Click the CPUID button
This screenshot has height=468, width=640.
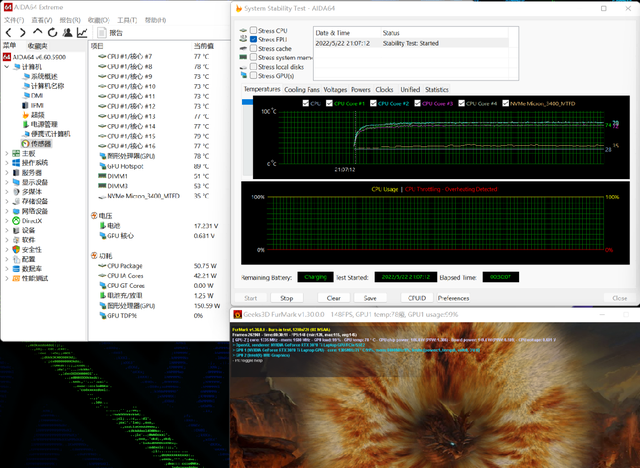(416, 297)
